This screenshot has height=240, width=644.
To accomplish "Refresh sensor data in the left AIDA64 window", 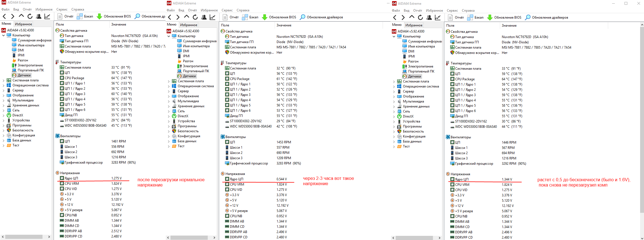I will [30, 16].
